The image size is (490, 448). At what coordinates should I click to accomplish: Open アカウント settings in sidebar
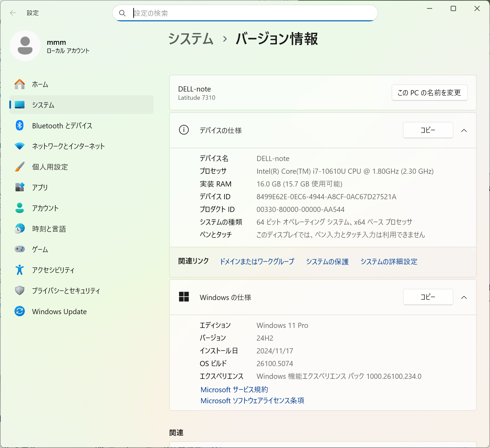[81, 208]
